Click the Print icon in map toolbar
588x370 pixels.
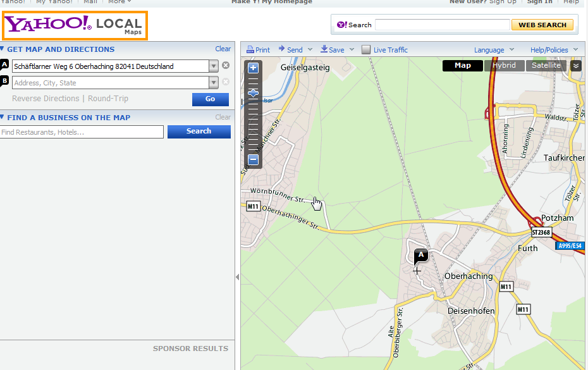pyautogui.click(x=250, y=49)
